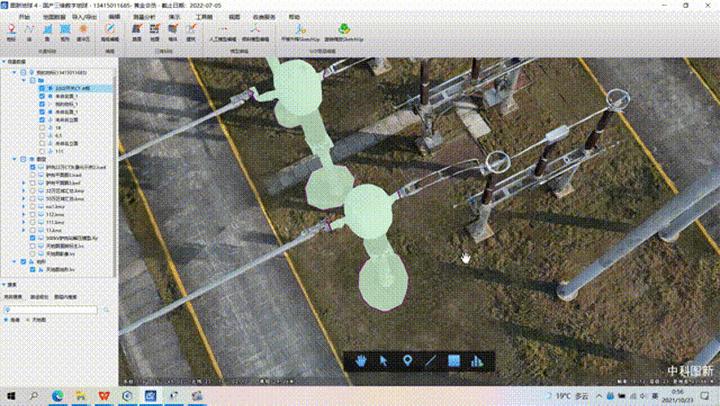The width and height of the screenshot is (720, 406).
Task: Open the 帮助 ribbon tab
Action: pos(294,17)
